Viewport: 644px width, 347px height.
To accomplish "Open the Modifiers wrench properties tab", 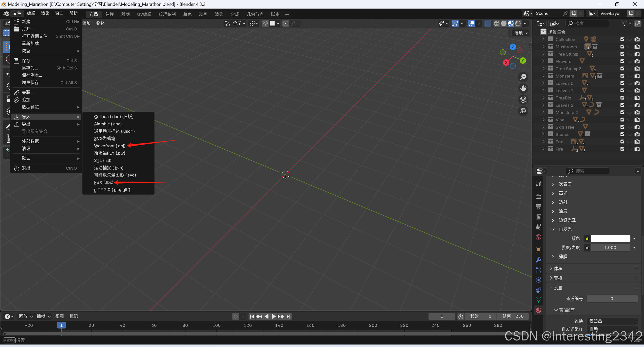I will click(538, 260).
